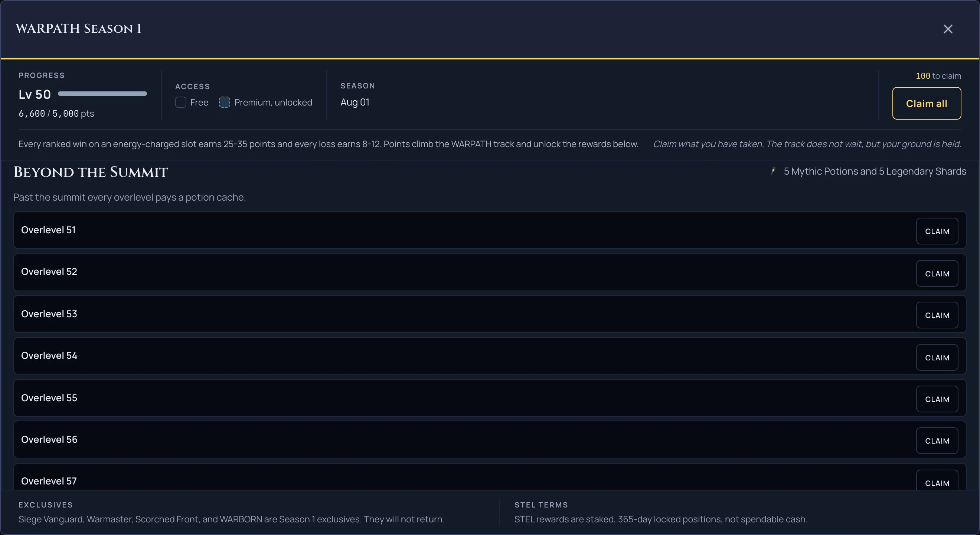The width and height of the screenshot is (980, 535).
Task: Click the 'Beyond the Summit' heading
Action: [91, 172]
